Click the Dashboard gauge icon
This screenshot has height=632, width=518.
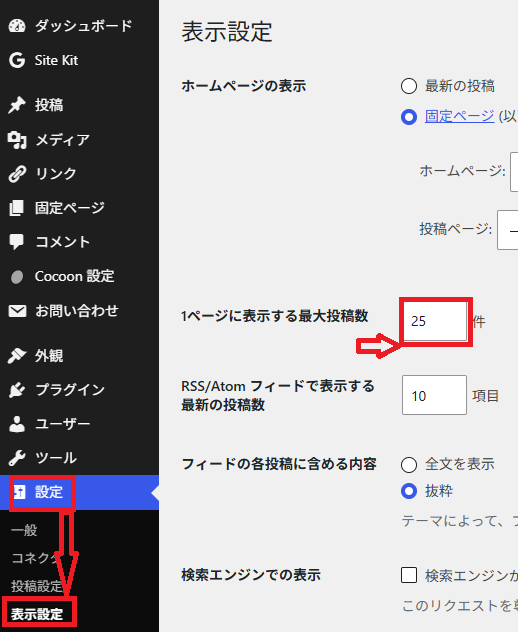click(x=17, y=26)
